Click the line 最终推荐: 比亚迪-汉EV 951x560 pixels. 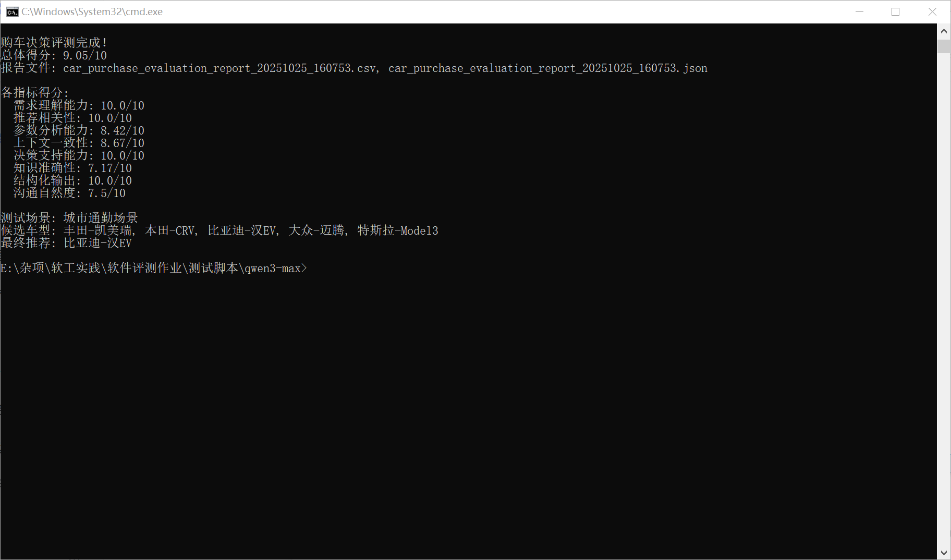[x=66, y=243]
